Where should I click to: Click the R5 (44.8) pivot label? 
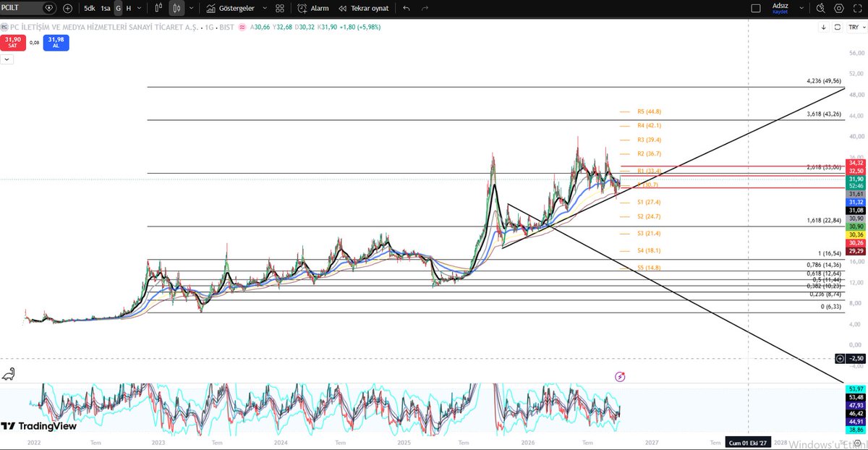[x=649, y=112]
